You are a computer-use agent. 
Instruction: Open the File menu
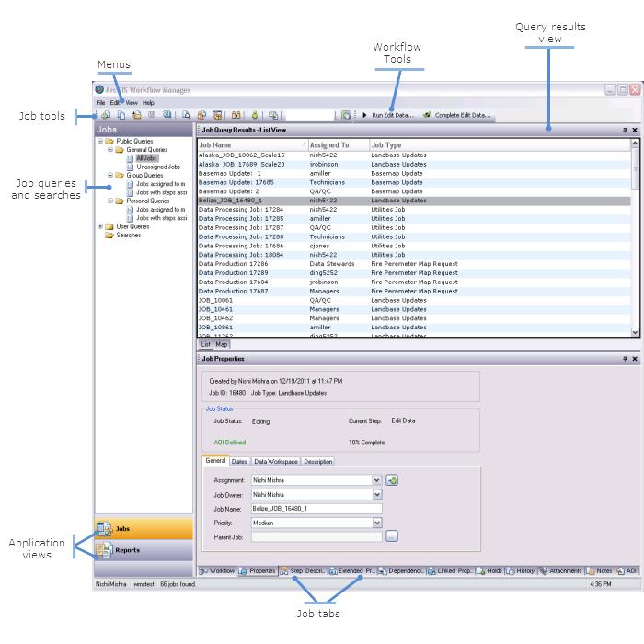tap(100, 103)
